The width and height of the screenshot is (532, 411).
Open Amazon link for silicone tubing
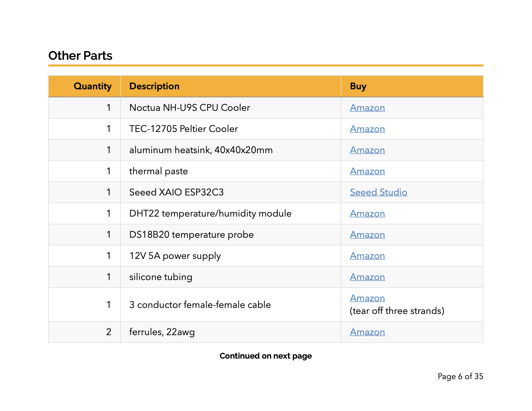tap(367, 277)
